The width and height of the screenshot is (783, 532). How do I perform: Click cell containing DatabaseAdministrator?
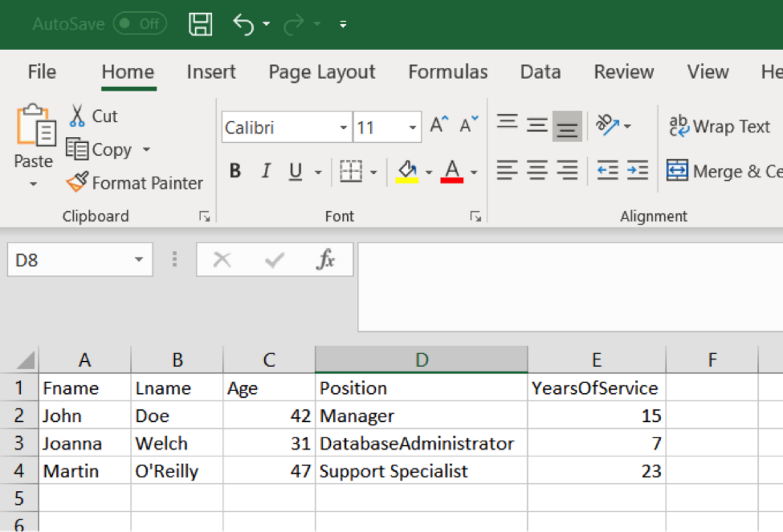(x=422, y=443)
